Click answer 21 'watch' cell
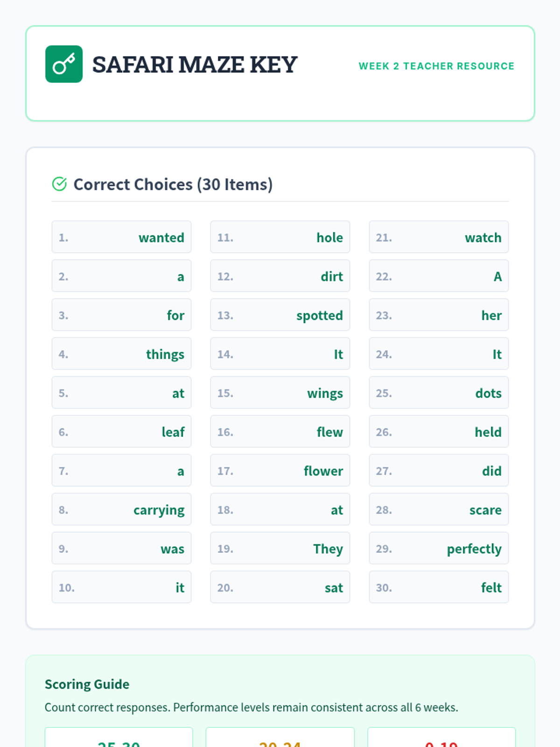 pos(439,237)
